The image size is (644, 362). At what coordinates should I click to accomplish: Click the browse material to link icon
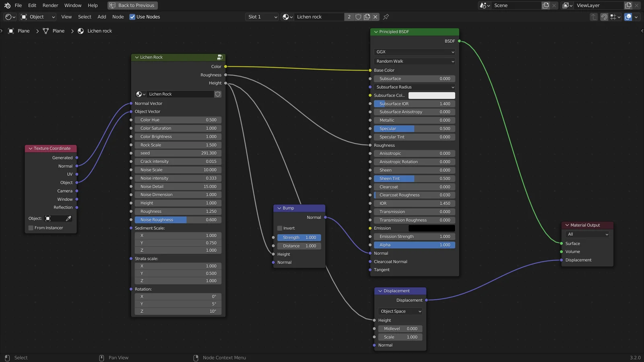click(287, 17)
